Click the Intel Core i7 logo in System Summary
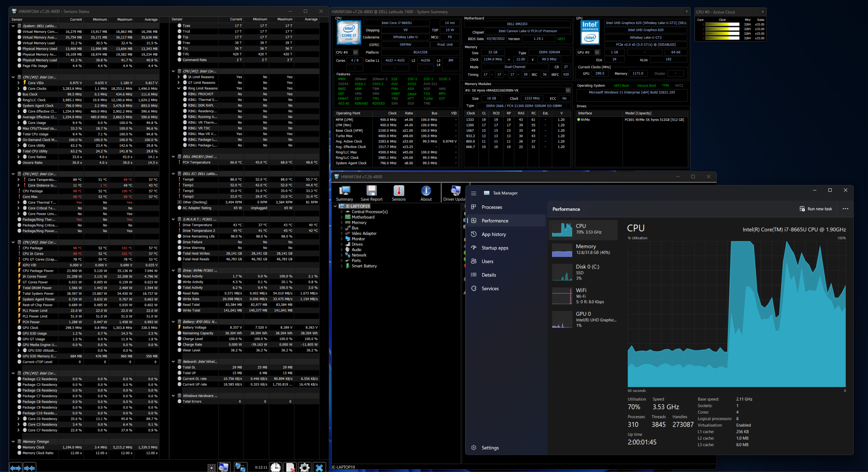The image size is (868, 472). click(349, 33)
